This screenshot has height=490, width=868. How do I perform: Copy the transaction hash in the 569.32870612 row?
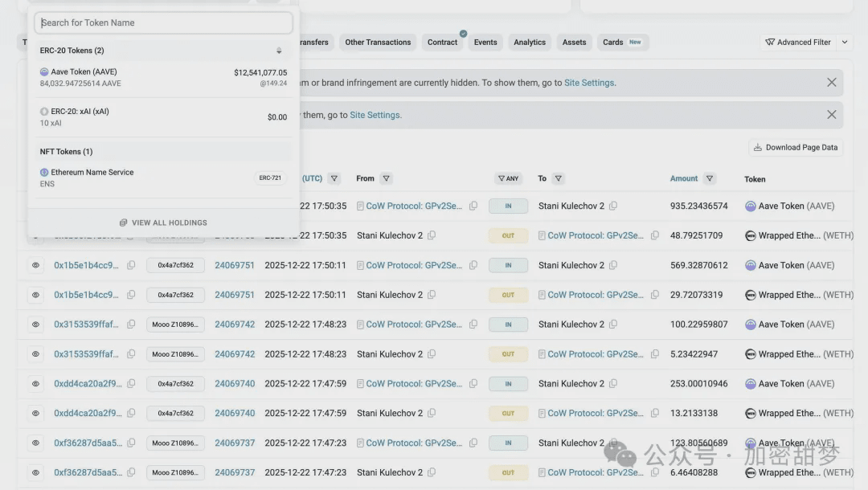131,265
